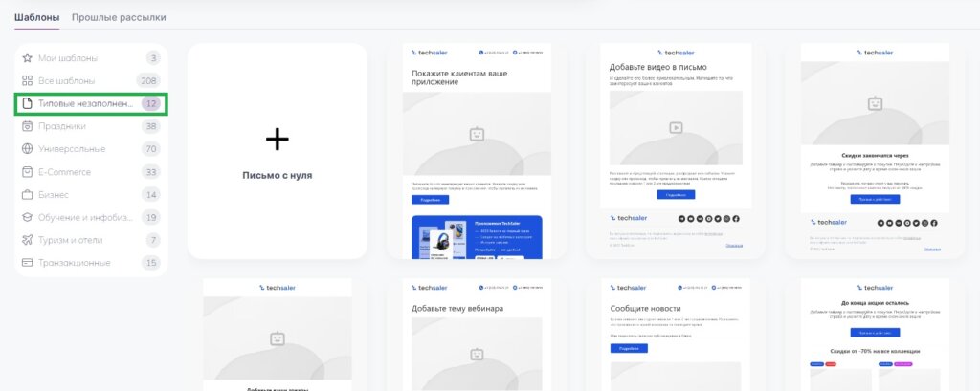Image resolution: width=980 pixels, height=391 pixels.
Task: Click the count badge 33 for E-Commerce
Action: (150, 172)
